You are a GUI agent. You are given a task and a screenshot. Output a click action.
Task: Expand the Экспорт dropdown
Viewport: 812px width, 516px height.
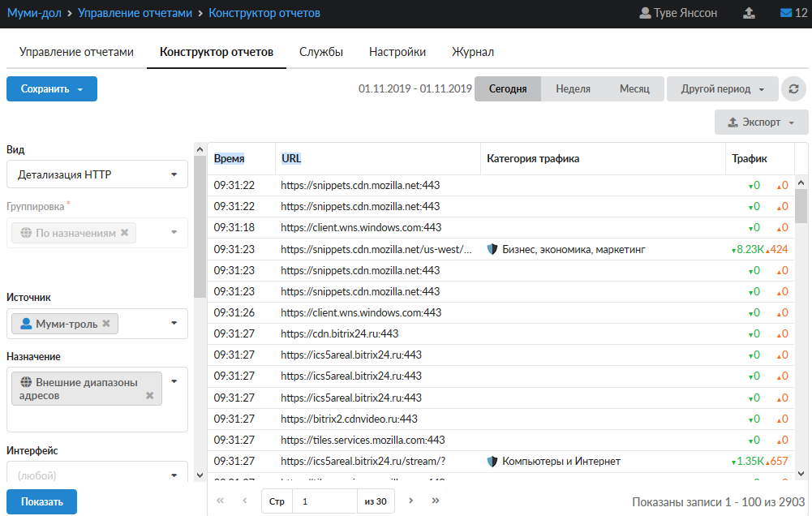click(761, 123)
